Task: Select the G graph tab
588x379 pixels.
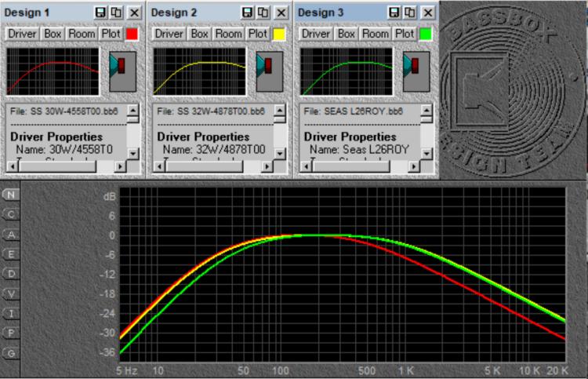Action: point(11,353)
